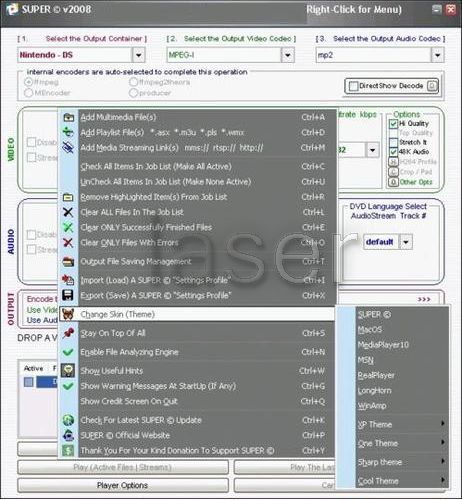
Task: Click the red X Clear Files With Errors icon
Action: (x=68, y=243)
